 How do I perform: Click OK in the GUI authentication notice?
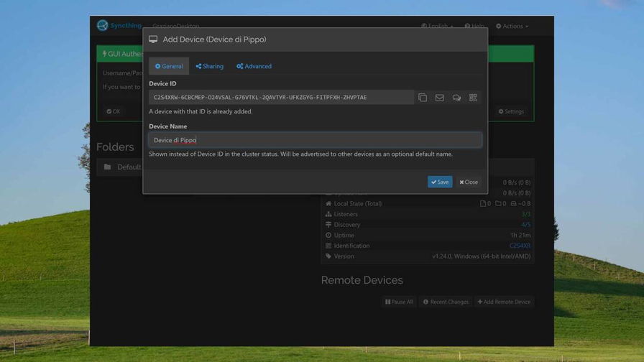point(114,111)
